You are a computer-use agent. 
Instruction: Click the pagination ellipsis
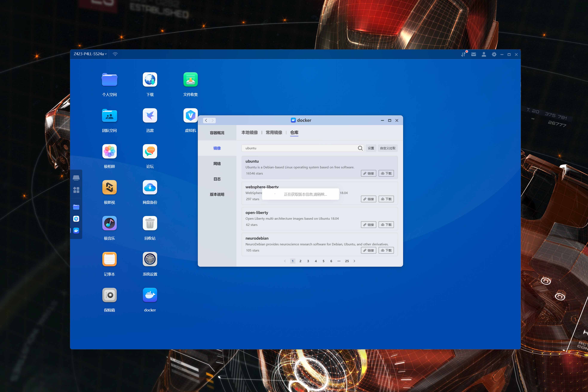(x=339, y=261)
